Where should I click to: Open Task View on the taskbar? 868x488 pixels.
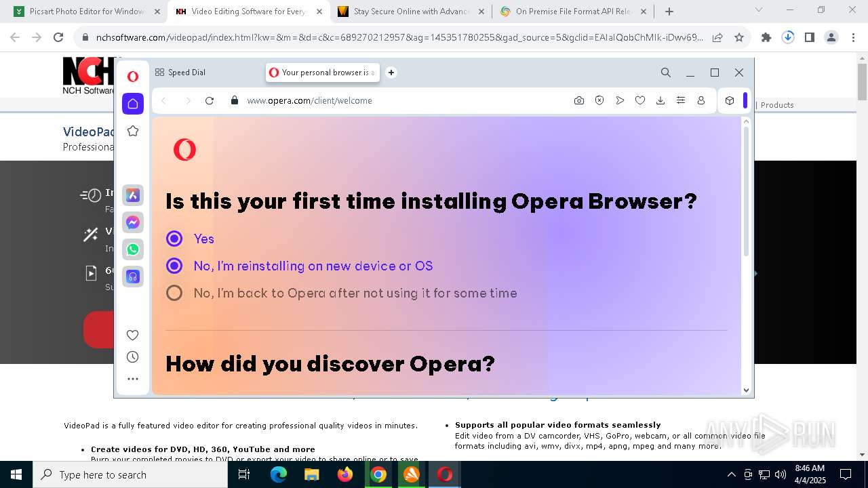click(244, 474)
